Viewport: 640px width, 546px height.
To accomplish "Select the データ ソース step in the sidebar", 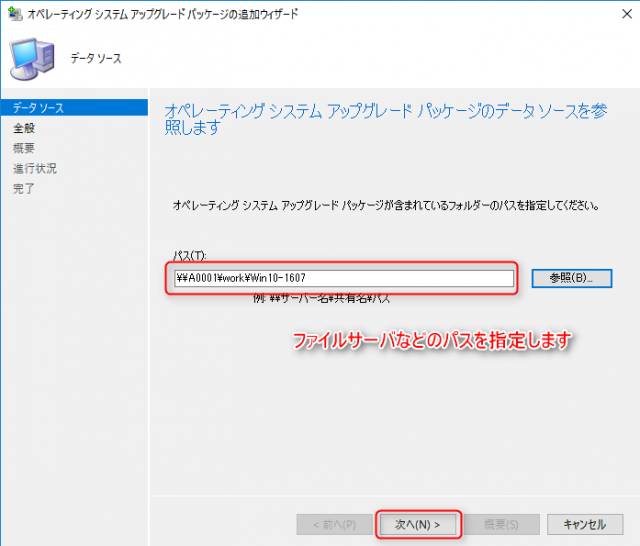I will (38, 107).
